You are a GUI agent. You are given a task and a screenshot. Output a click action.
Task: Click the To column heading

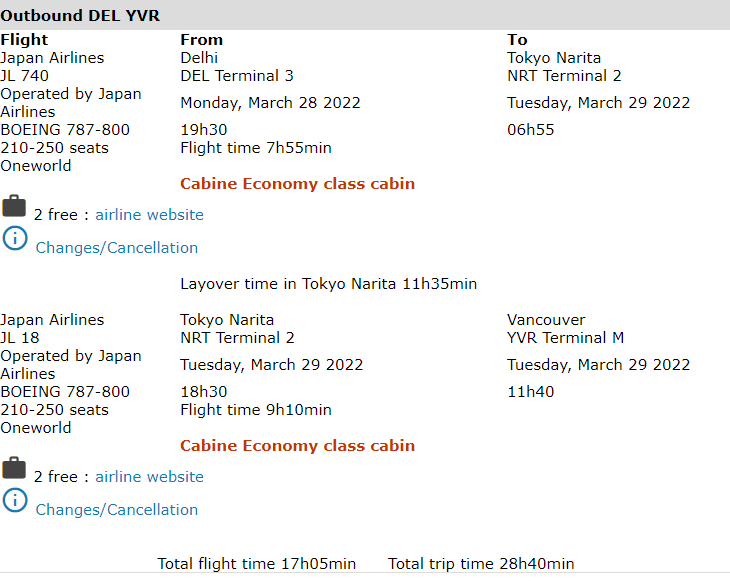tap(517, 40)
